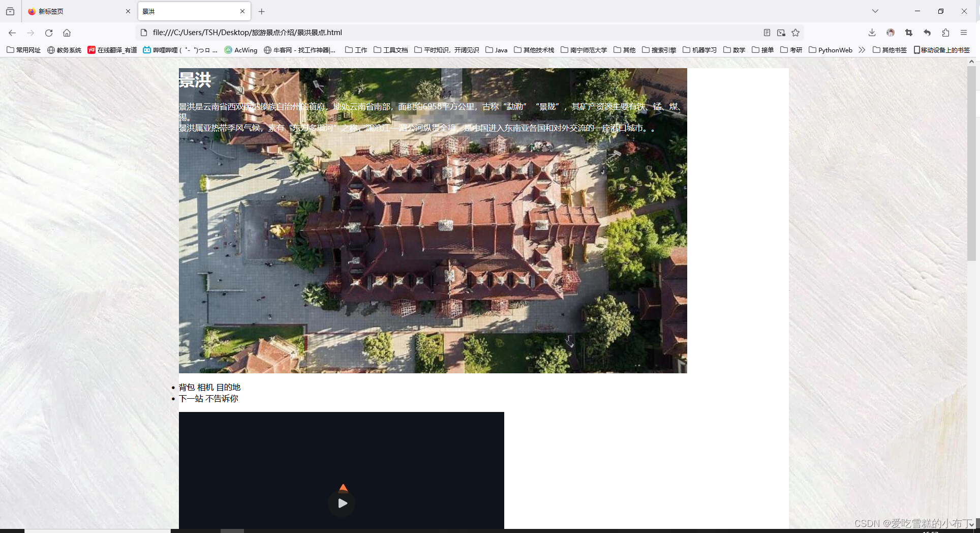Open the PythonWeb bookmark folder
Screen dimensions: 980x533
pyautogui.click(x=830, y=50)
